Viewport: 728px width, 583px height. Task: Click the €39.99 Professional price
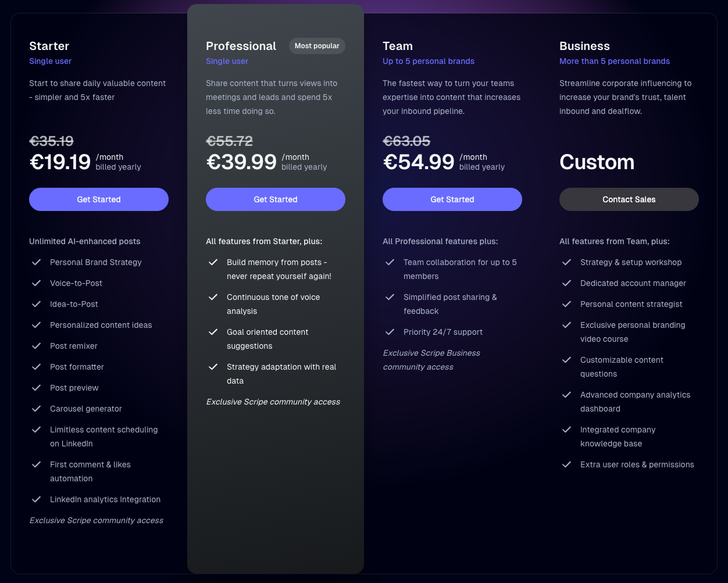click(241, 162)
